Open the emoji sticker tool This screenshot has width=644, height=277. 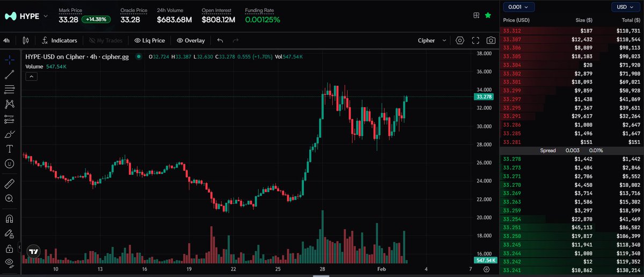10,163
